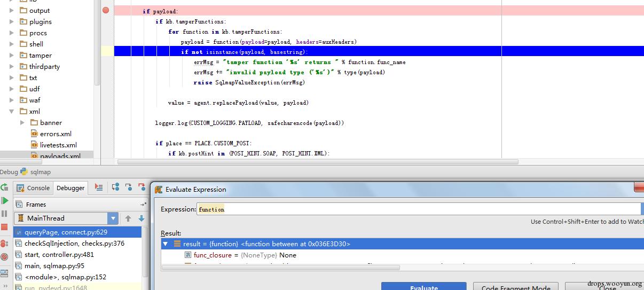The width and height of the screenshot is (644, 290).
Task: Resume program with the green play icon
Action: point(4,201)
